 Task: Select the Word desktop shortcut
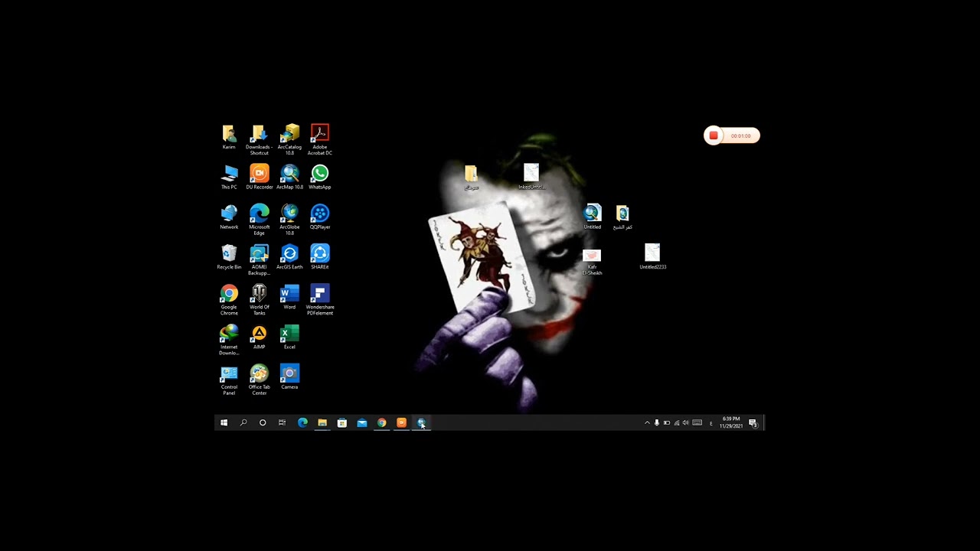point(289,296)
